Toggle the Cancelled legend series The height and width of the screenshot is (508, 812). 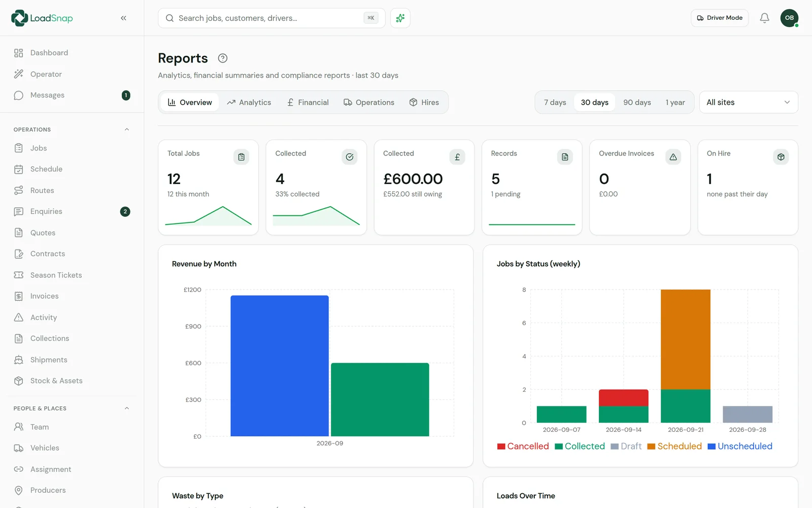[x=523, y=446]
